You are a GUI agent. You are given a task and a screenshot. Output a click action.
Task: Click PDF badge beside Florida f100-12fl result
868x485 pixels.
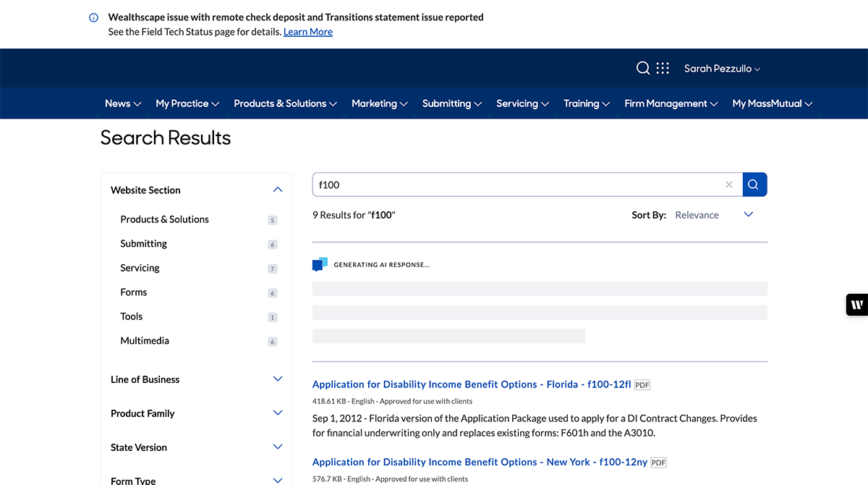[642, 385]
